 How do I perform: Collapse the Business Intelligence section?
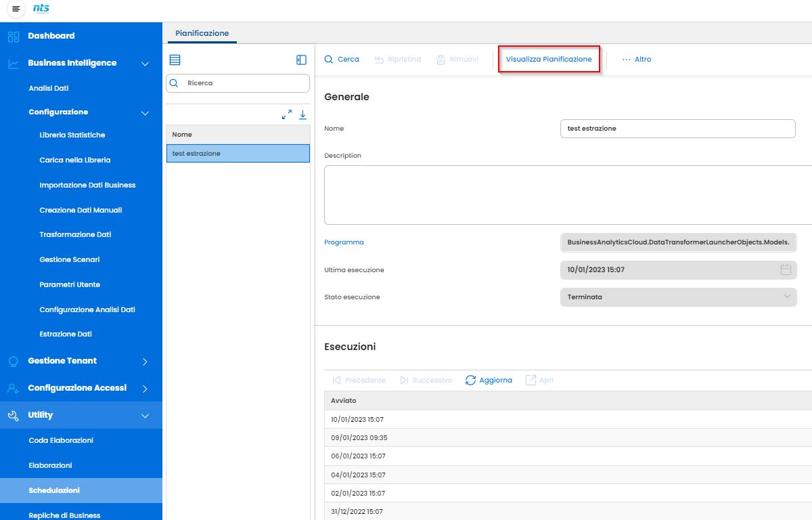(145, 64)
